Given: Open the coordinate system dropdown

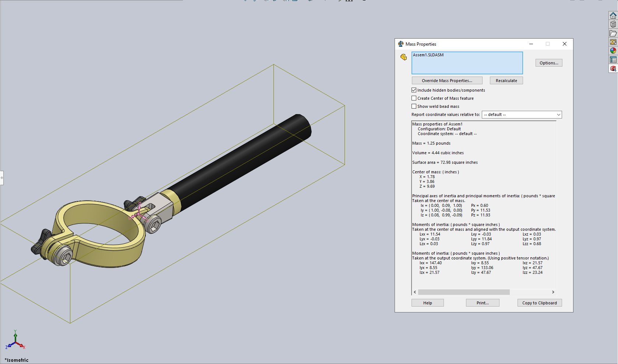Looking at the screenshot, I should [x=522, y=115].
